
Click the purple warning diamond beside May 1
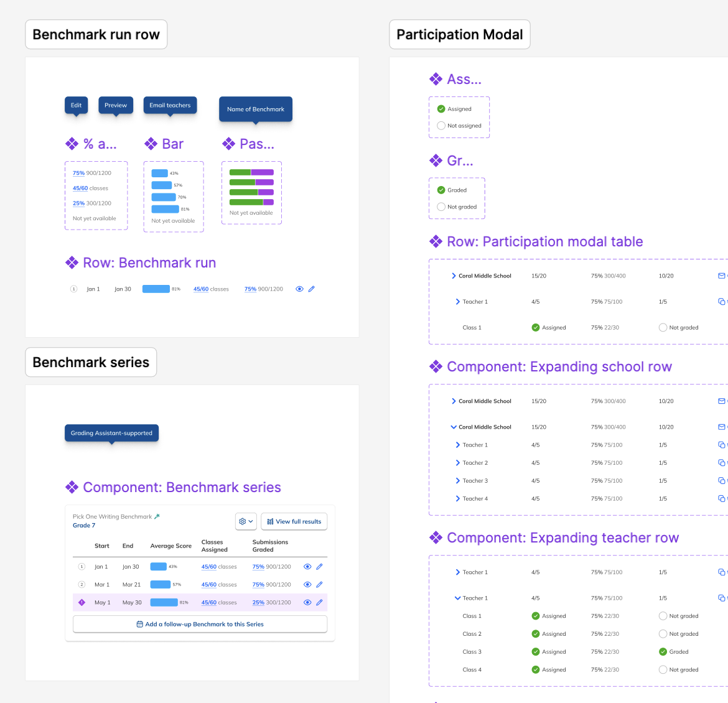click(x=82, y=603)
